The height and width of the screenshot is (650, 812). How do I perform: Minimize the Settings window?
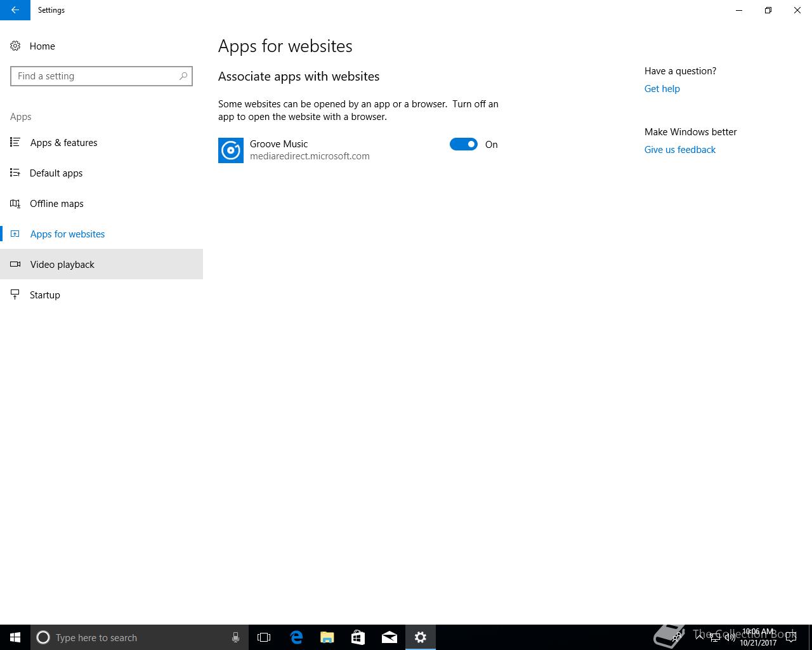pyautogui.click(x=739, y=10)
